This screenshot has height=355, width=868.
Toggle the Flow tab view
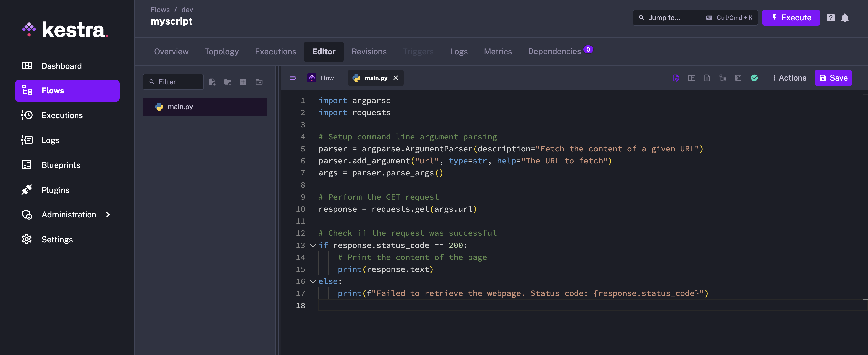coord(322,77)
